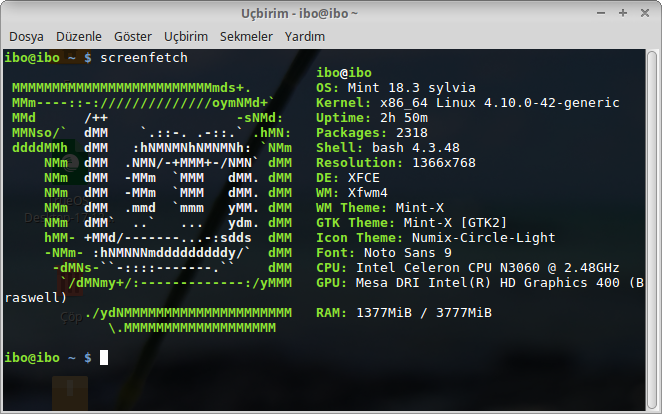Click the 'Packages: 2318' line

point(372,133)
